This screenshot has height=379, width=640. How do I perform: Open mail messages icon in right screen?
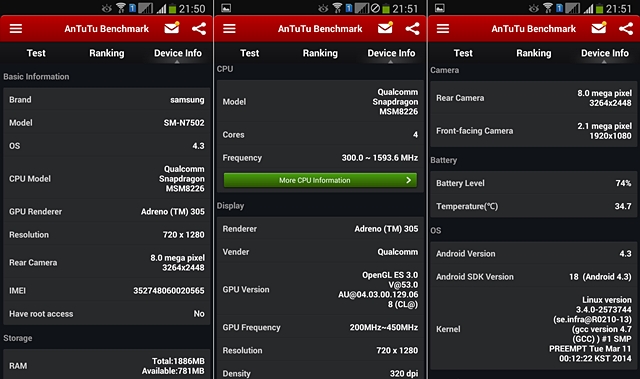pos(599,28)
